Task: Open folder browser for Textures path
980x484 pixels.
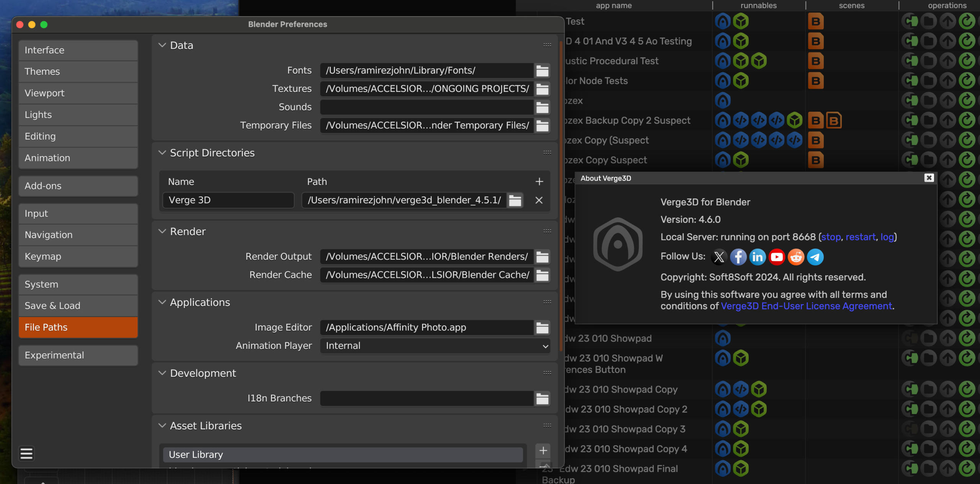Action: [542, 89]
